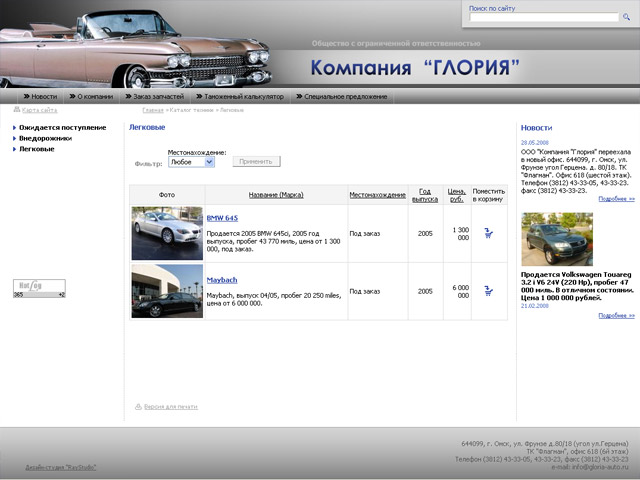Open the Таможенный калькулятор menu item

tap(240, 97)
